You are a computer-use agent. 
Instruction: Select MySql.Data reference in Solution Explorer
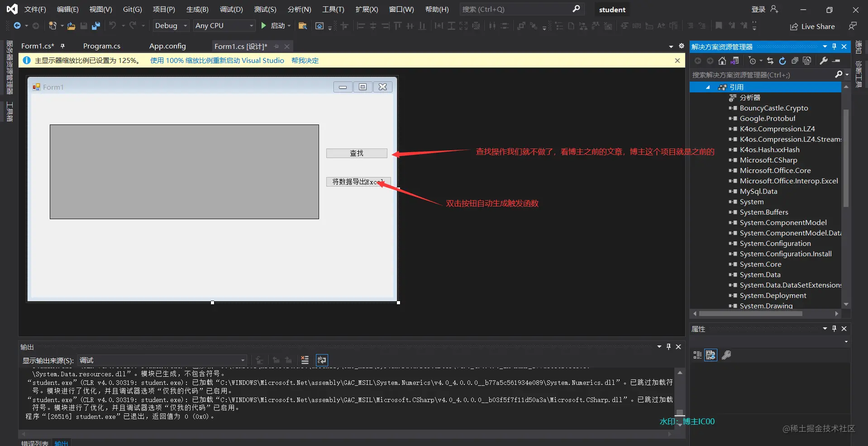click(x=758, y=191)
